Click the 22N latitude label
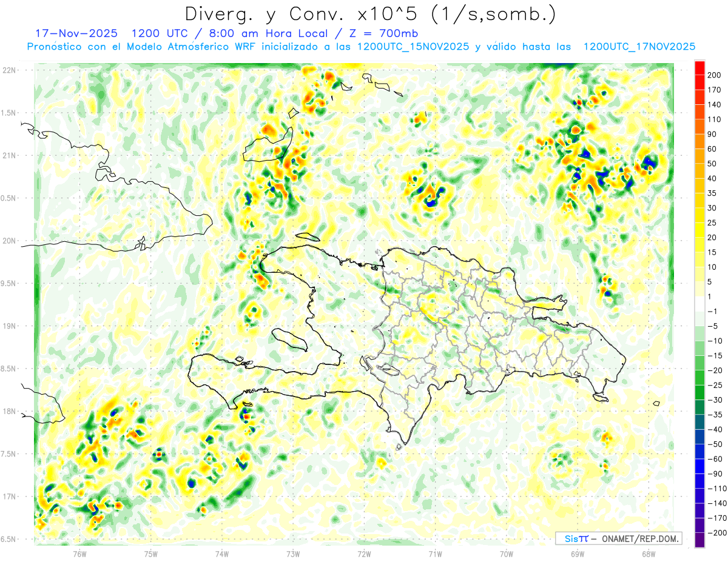728x562 pixels. tap(10, 70)
